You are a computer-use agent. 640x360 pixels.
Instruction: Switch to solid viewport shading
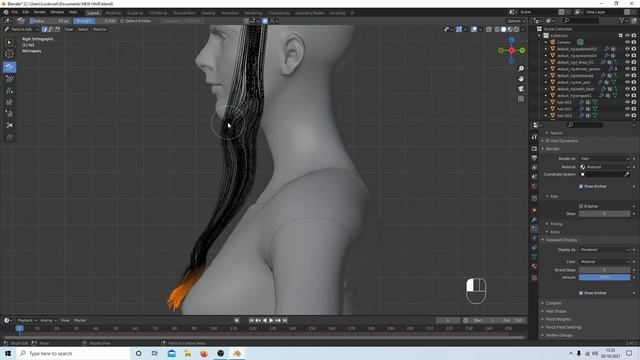tap(504, 29)
